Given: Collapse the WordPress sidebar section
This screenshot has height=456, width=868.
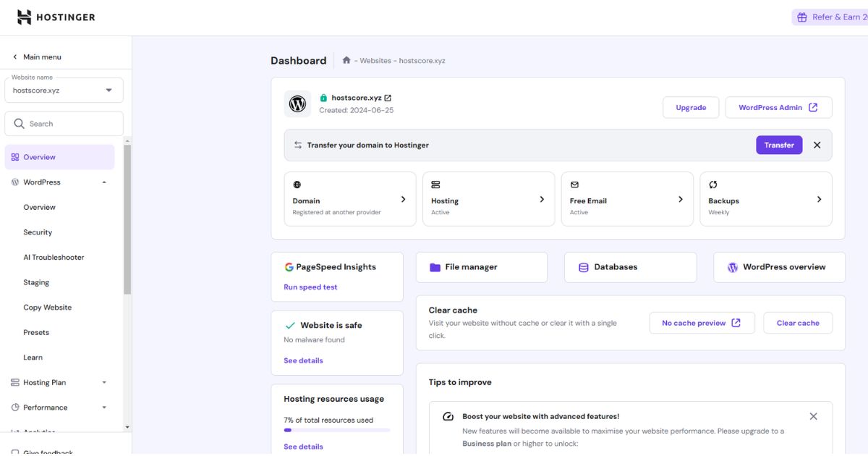Looking at the screenshot, I should pos(104,182).
